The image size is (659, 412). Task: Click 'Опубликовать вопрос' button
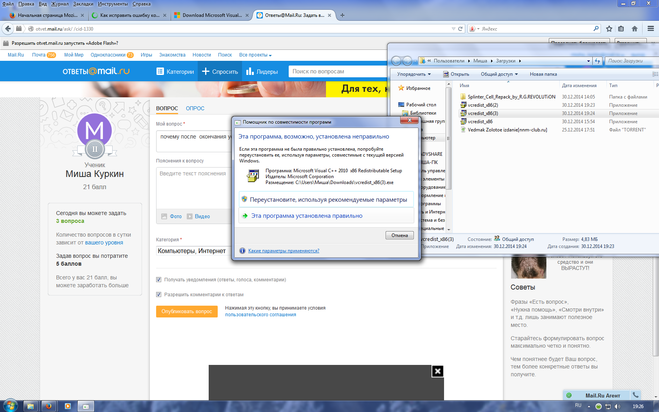(187, 312)
